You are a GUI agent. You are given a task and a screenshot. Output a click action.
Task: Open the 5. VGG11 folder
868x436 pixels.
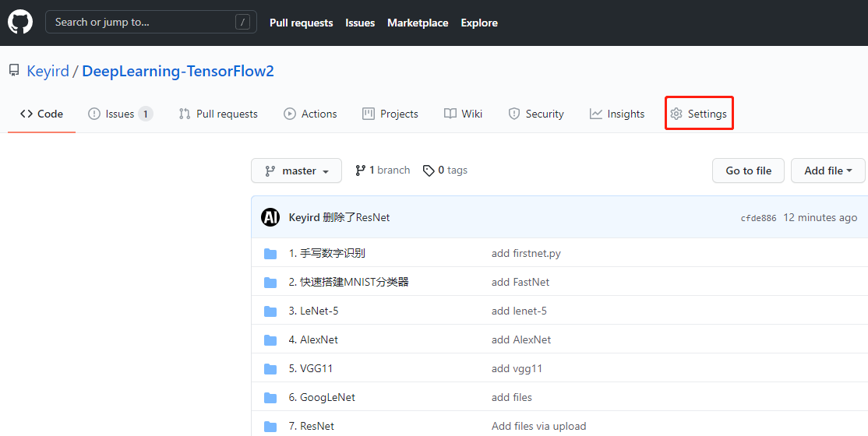311,368
